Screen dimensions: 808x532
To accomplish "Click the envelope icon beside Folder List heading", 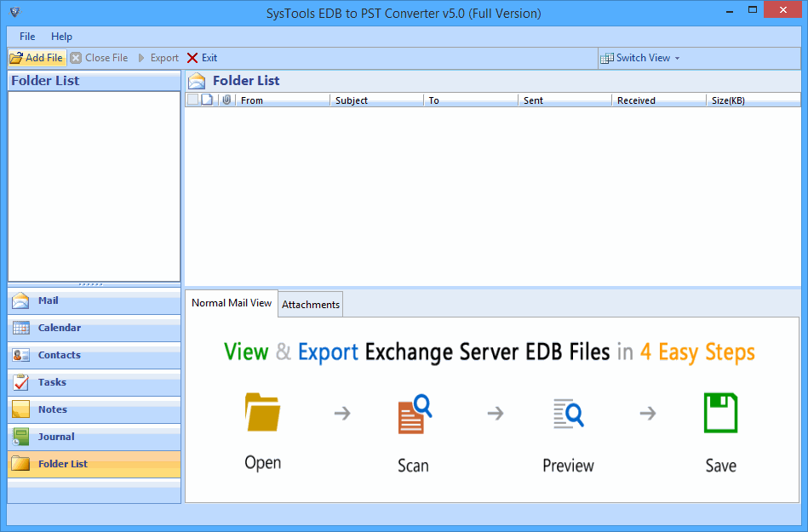I will (197, 81).
